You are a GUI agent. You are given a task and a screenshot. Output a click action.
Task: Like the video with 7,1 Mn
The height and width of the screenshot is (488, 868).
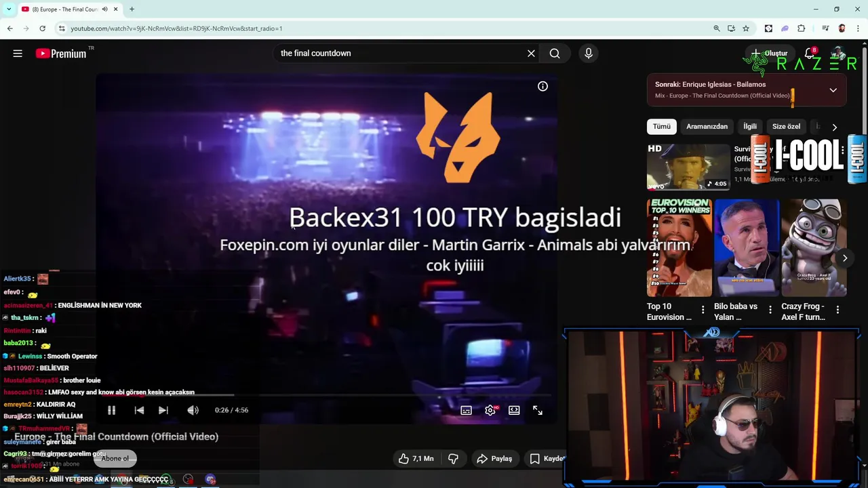point(416,459)
